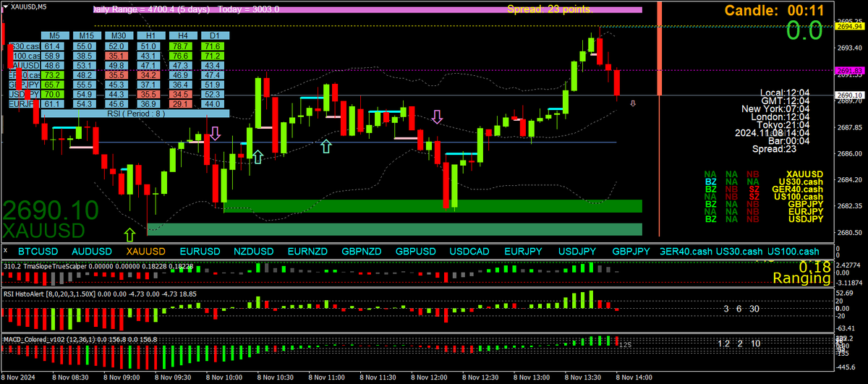The image size is (868, 384).
Task: Select USDCAD in the symbol bar
Action: tap(469, 251)
